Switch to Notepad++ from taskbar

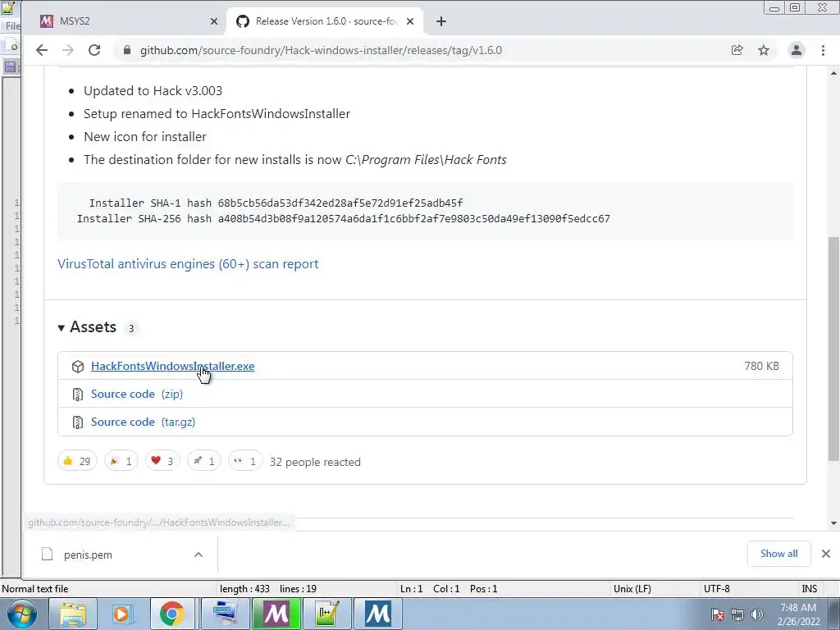(326, 614)
